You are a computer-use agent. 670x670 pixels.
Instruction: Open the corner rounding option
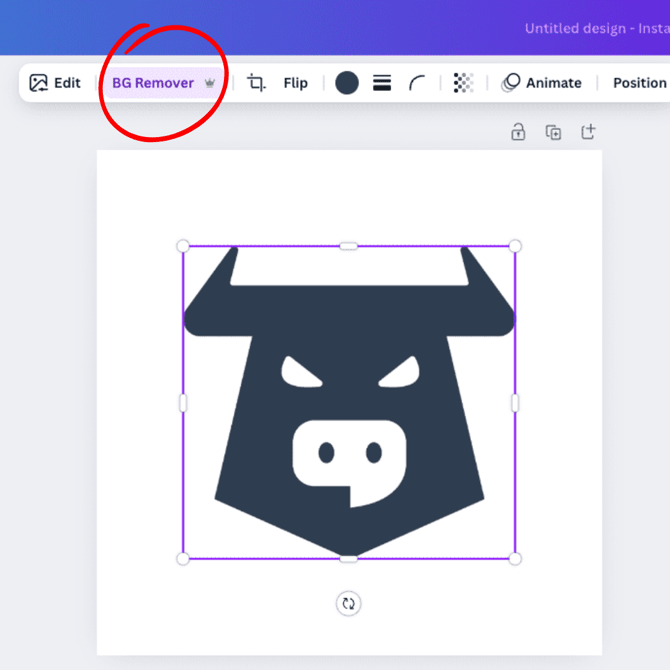click(x=417, y=83)
